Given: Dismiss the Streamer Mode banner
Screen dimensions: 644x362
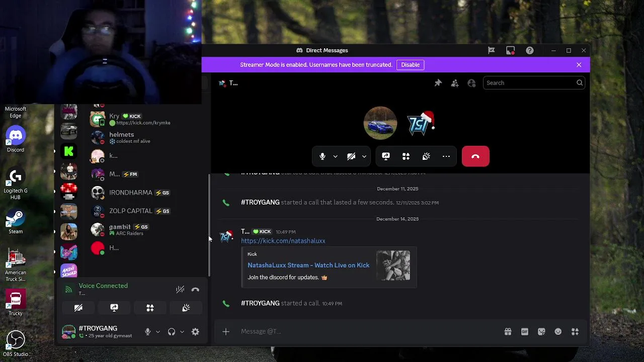Looking at the screenshot, I should click(579, 65).
